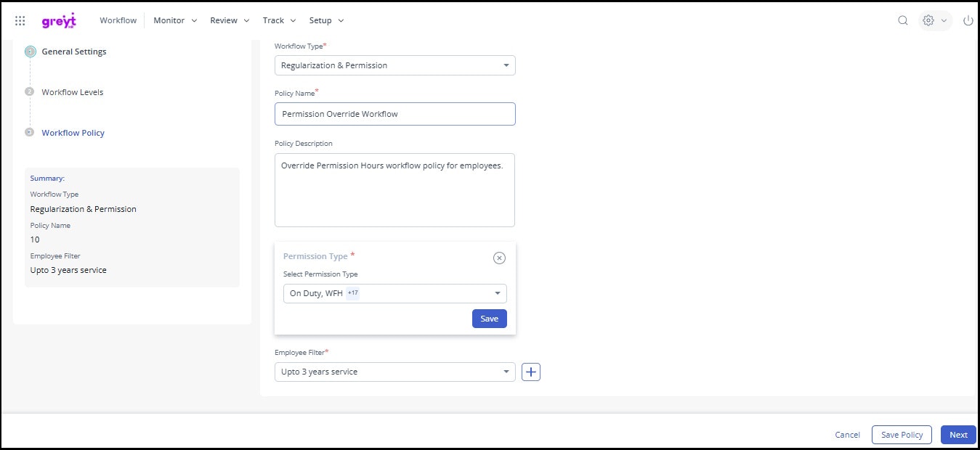Open the Monitor menu

(175, 20)
